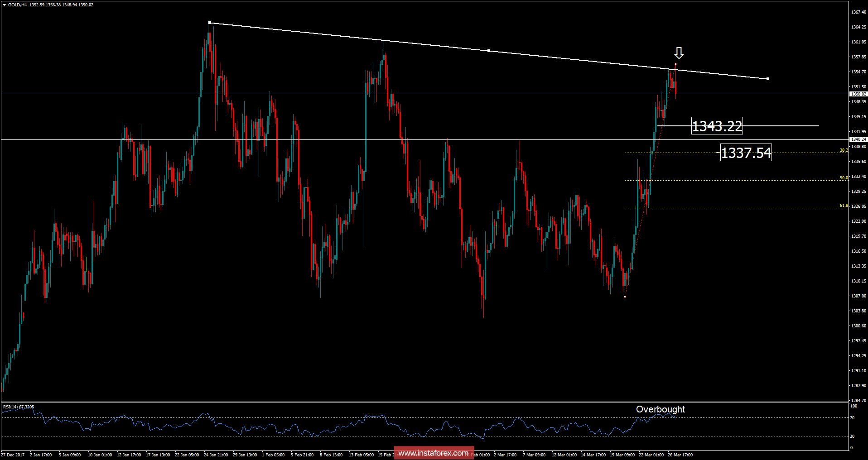Click the 1361.05 price scale value
Viewport: 868px width, 460px height.
pos(858,42)
